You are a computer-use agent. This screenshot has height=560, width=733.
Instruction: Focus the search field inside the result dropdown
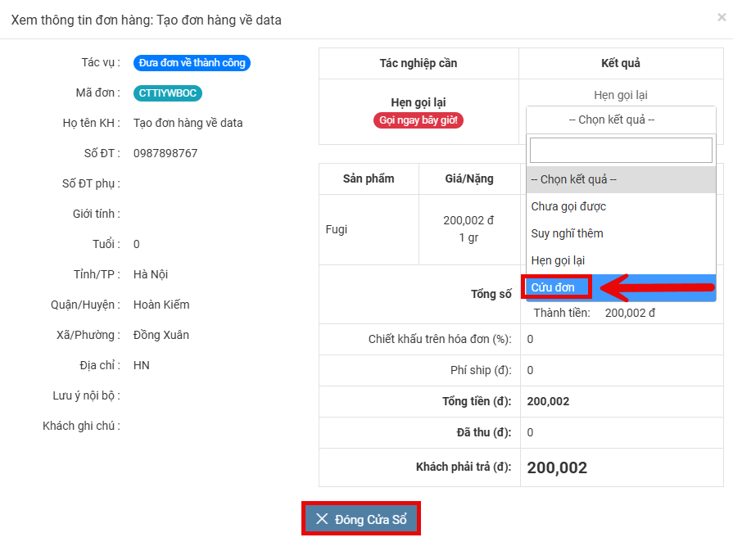point(620,150)
